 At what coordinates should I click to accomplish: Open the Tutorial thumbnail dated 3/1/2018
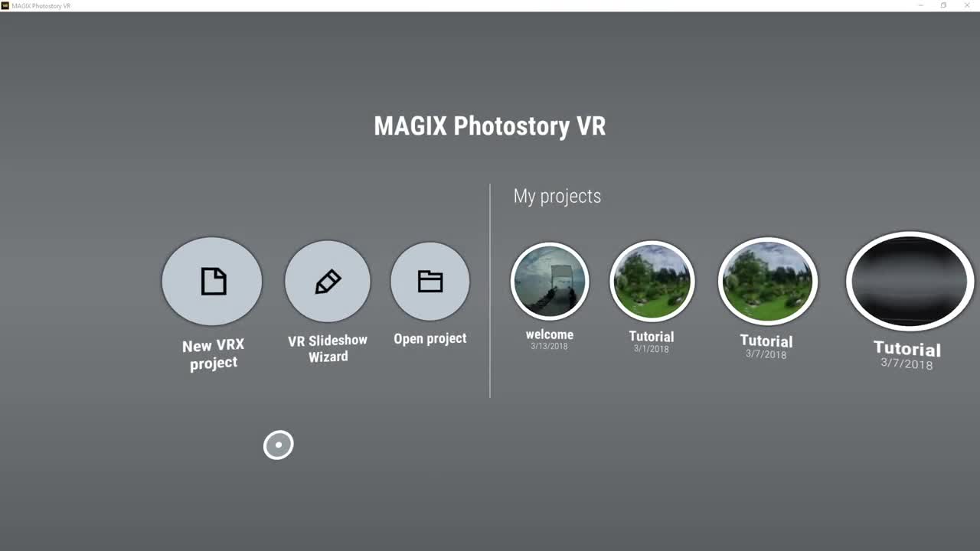652,281
